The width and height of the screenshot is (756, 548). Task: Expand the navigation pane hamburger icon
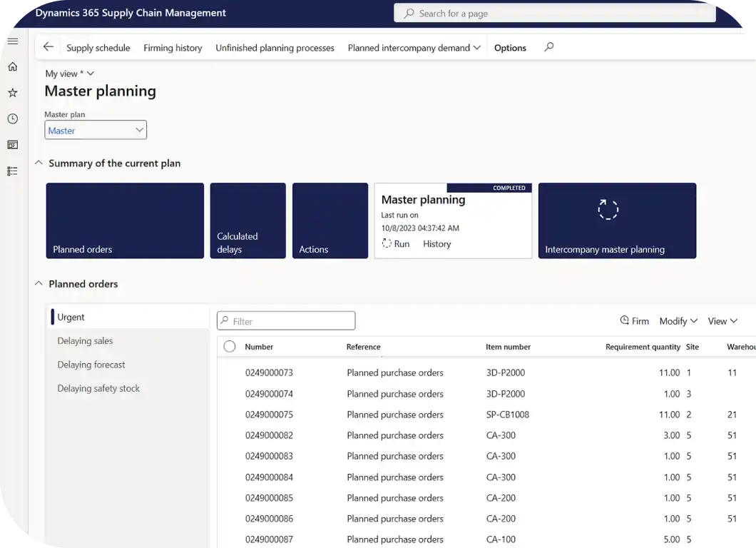pyautogui.click(x=12, y=41)
